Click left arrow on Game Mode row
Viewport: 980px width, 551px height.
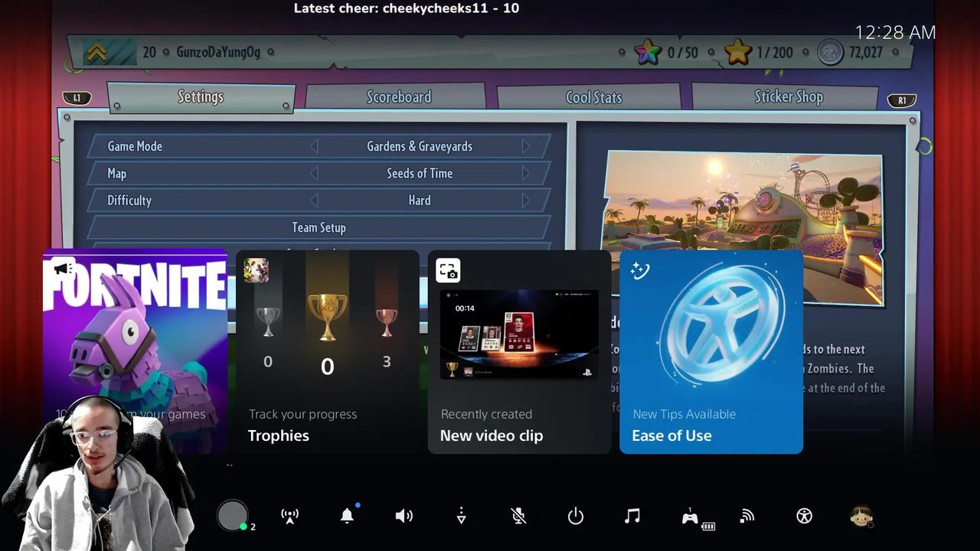(x=314, y=146)
